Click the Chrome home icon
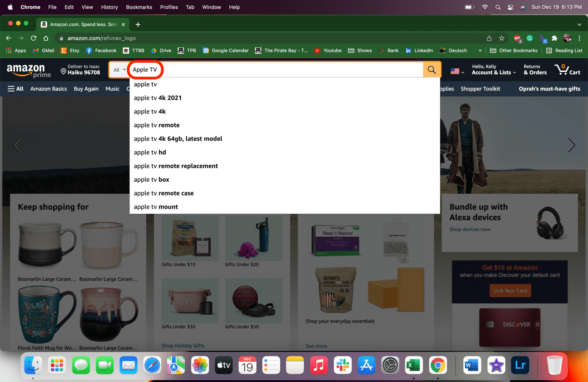 (x=46, y=38)
